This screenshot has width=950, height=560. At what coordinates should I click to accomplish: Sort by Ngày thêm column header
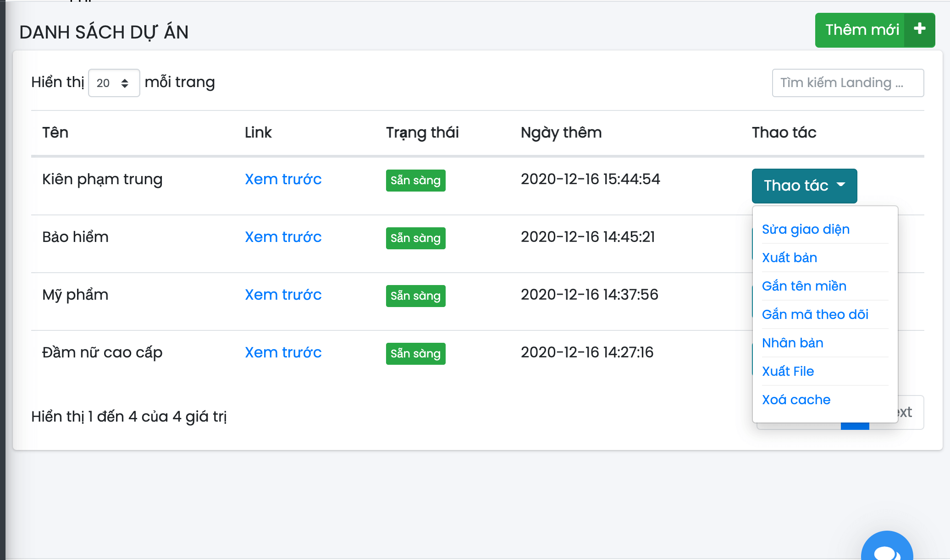(561, 132)
